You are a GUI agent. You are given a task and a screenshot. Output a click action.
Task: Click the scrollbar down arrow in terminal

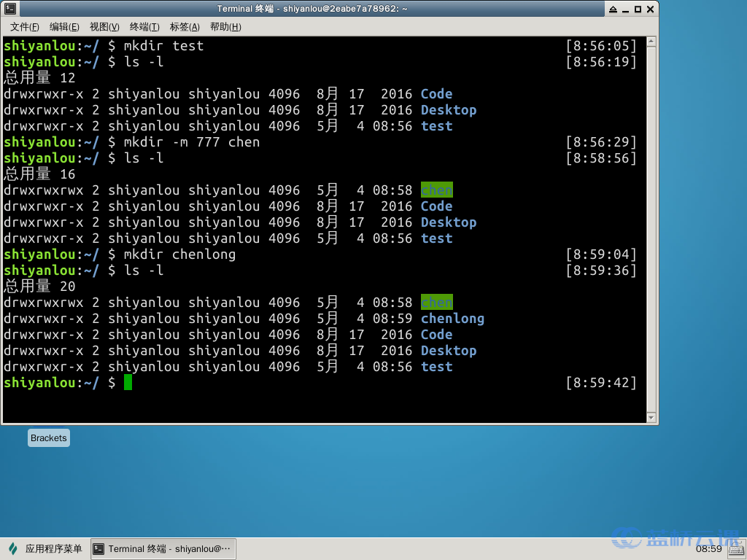click(x=651, y=418)
